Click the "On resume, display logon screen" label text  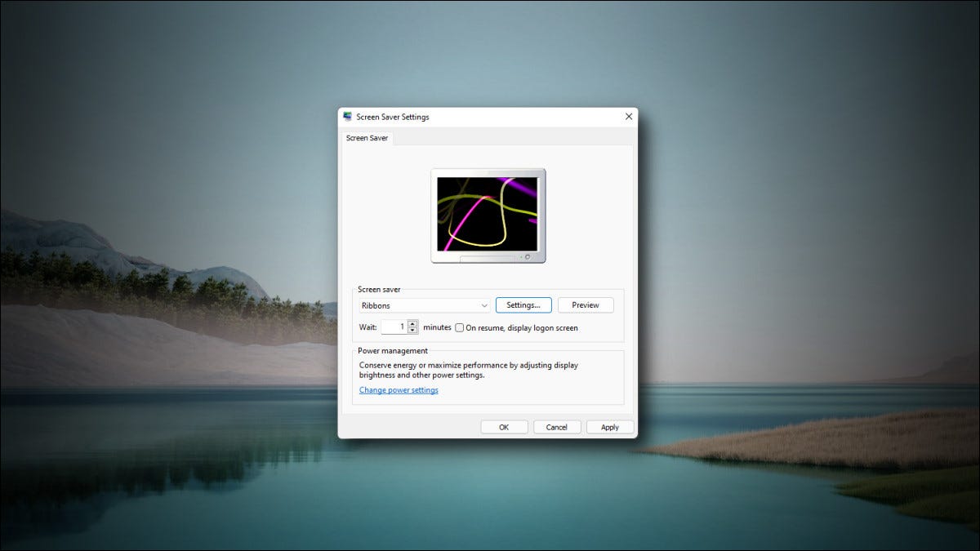click(x=522, y=327)
